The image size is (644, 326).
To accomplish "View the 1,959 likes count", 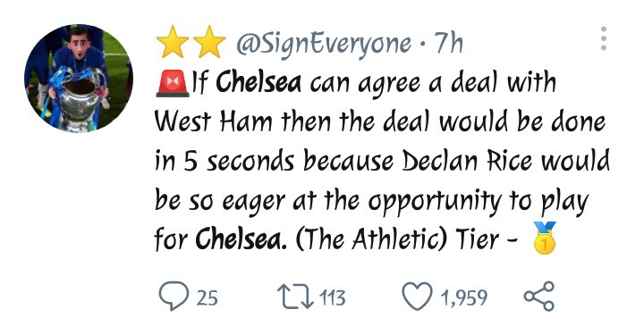I will [464, 298].
